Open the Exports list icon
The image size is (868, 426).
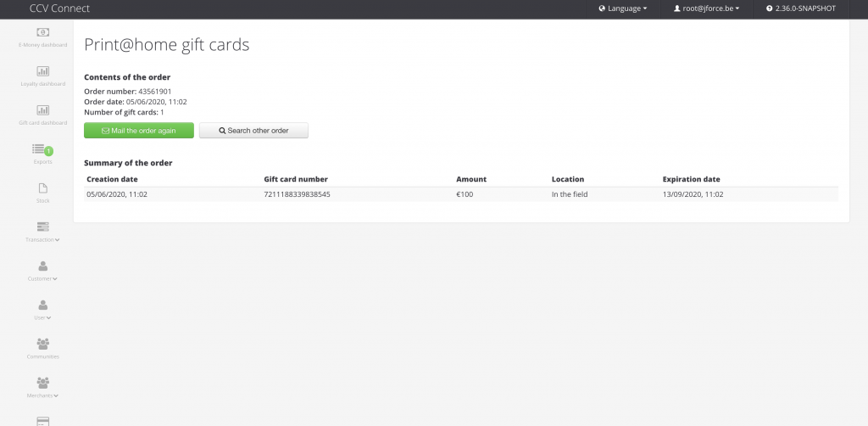[x=38, y=149]
